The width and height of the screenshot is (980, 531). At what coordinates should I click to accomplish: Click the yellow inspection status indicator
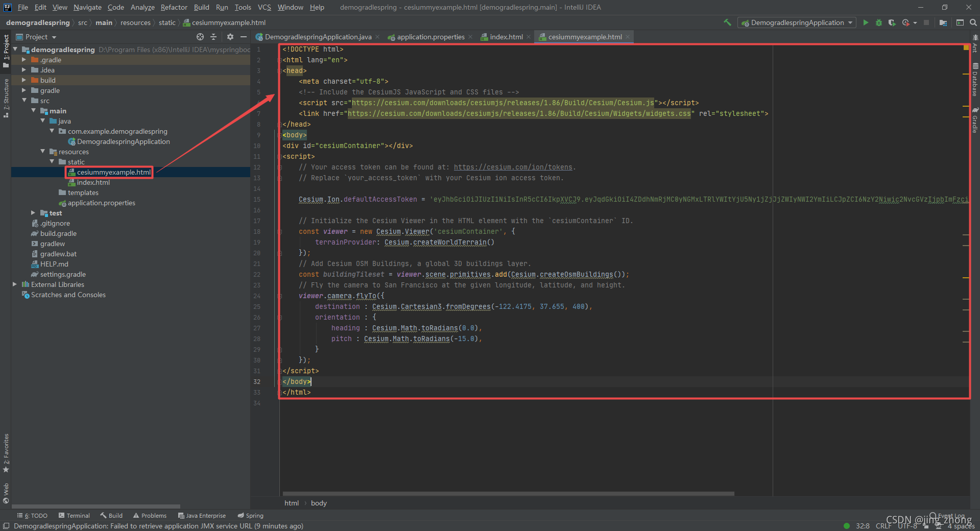pos(966,47)
